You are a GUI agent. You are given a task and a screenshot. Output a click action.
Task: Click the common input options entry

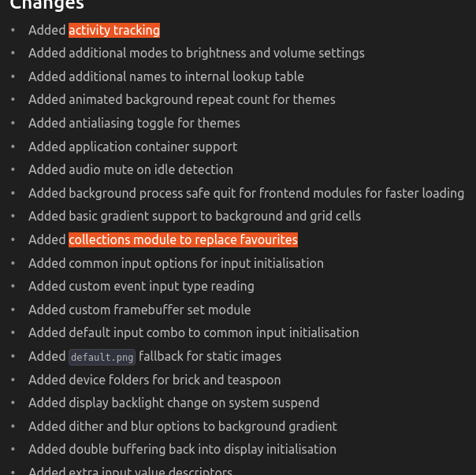tap(176, 263)
